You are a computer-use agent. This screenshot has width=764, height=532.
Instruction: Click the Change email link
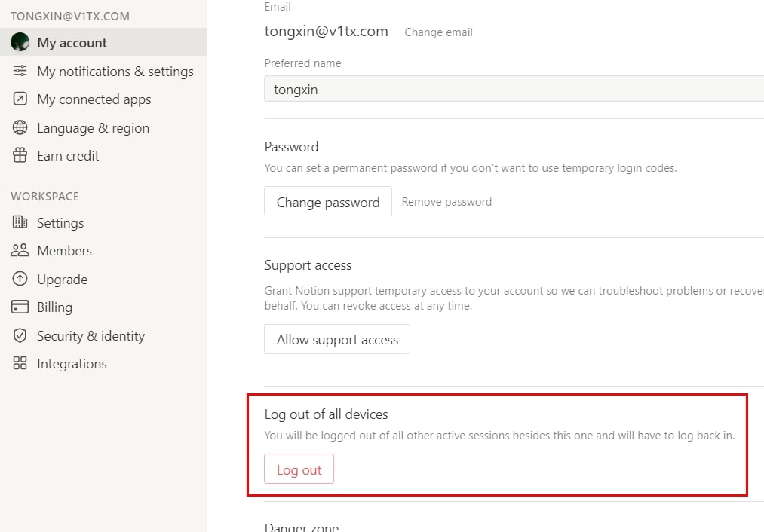click(438, 32)
